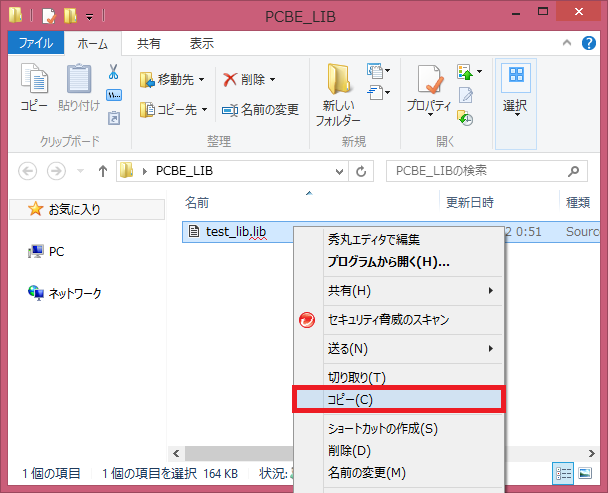Switch to details view in status bar
The width and height of the screenshot is (608, 493).
pyautogui.click(x=561, y=472)
